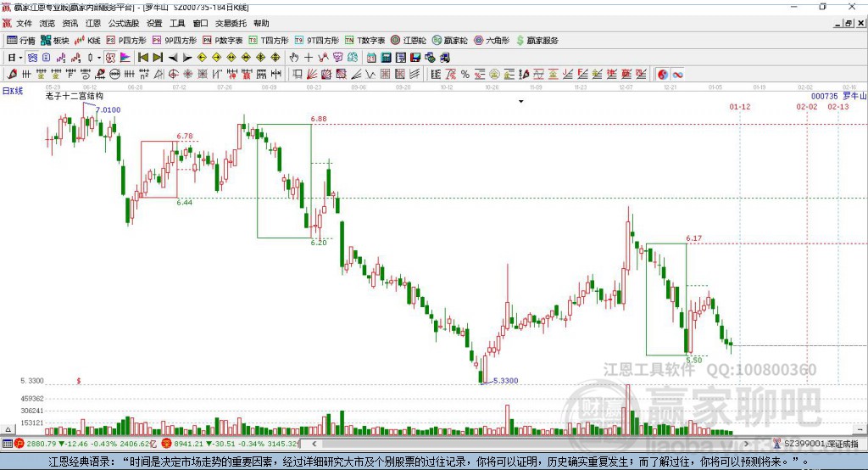Select the red pen drawing tool
Viewport: 868px width, 470px height.
pyautogui.click(x=12, y=75)
